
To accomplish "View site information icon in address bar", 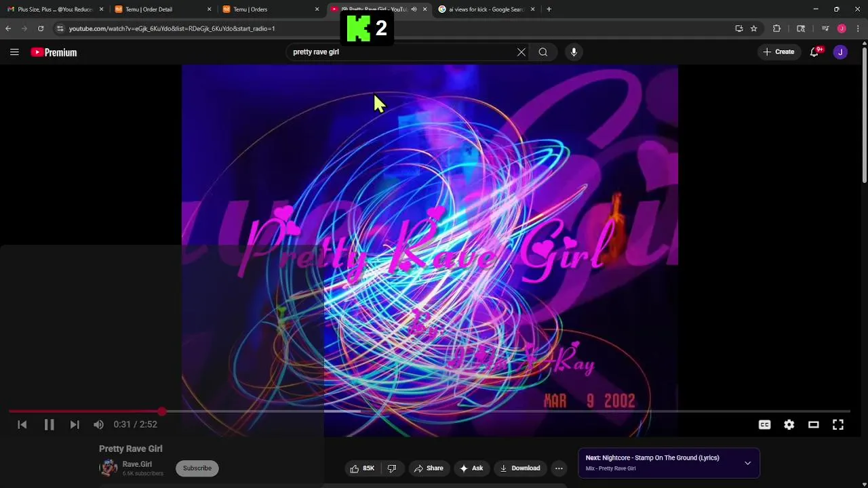I will pyautogui.click(x=60, y=28).
